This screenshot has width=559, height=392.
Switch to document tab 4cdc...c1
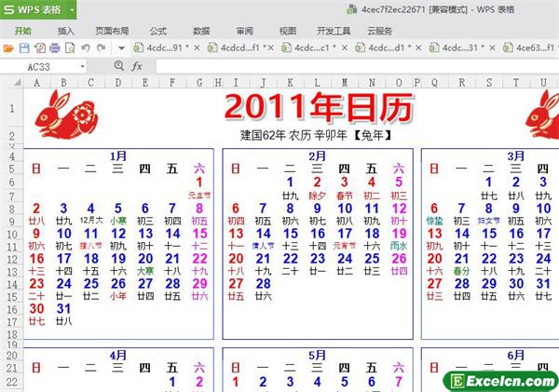pos(315,47)
